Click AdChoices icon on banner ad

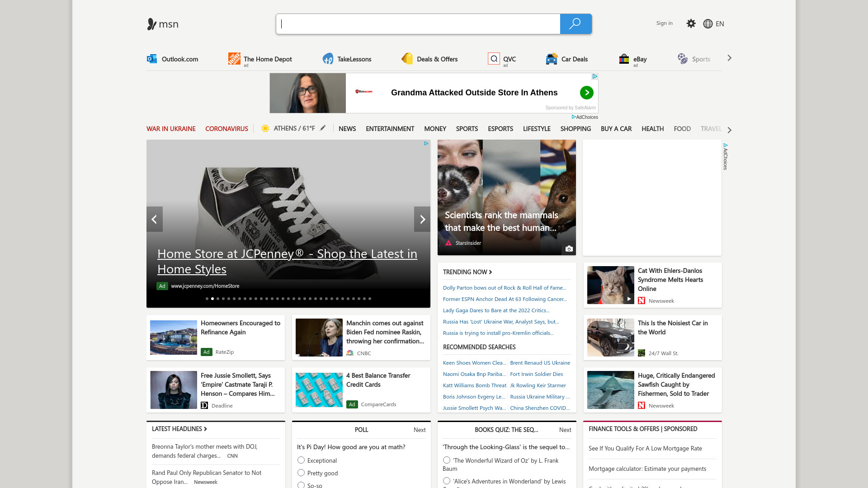(595, 76)
